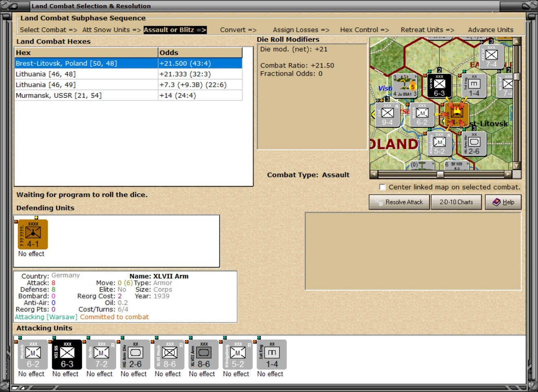This screenshot has height=392, width=538.
Task: Click the map horizontal scrollbar left arrow
Action: point(374,174)
